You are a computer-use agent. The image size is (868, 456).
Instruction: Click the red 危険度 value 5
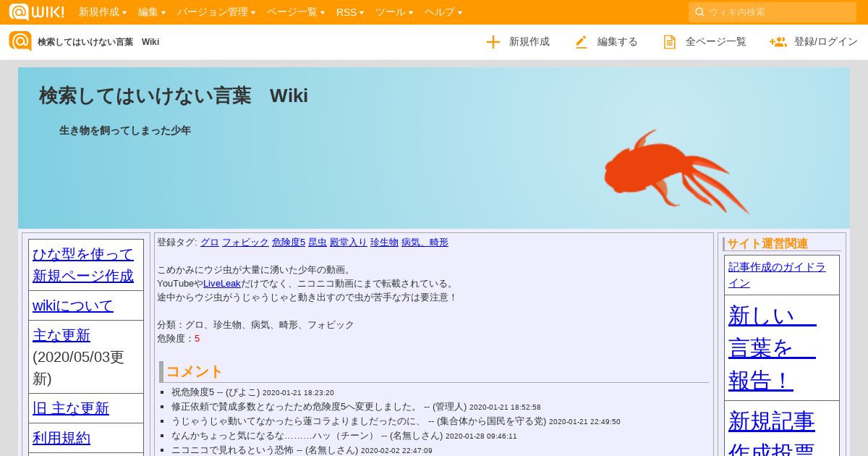197,339
